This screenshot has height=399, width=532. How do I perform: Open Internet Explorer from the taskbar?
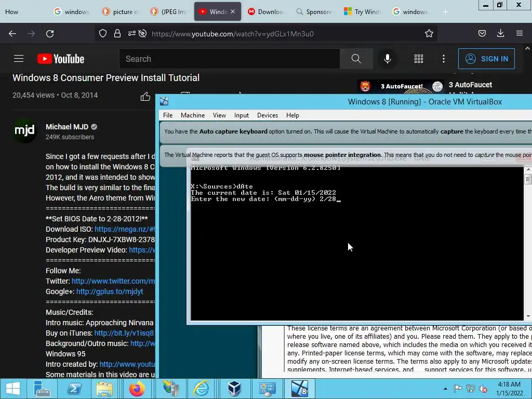coord(202,389)
